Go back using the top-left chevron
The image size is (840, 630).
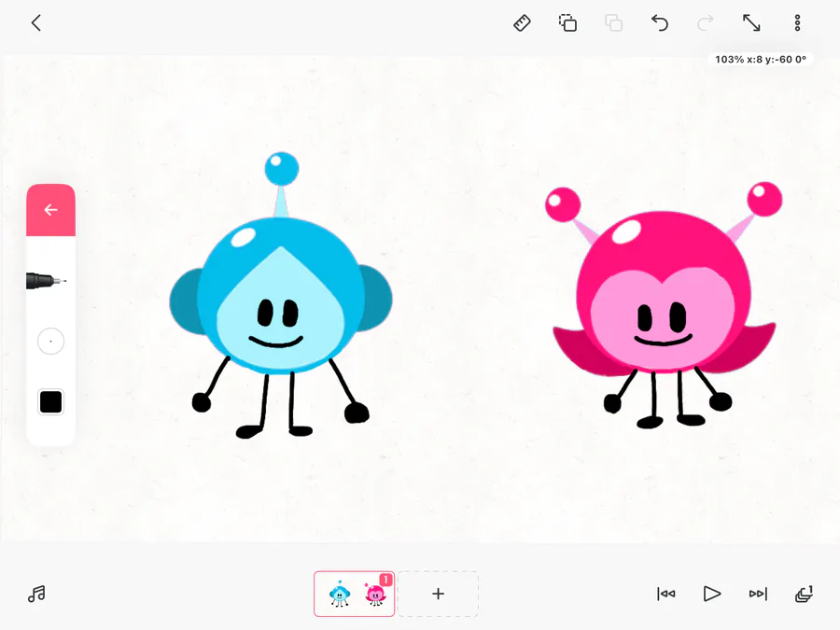[x=35, y=23]
